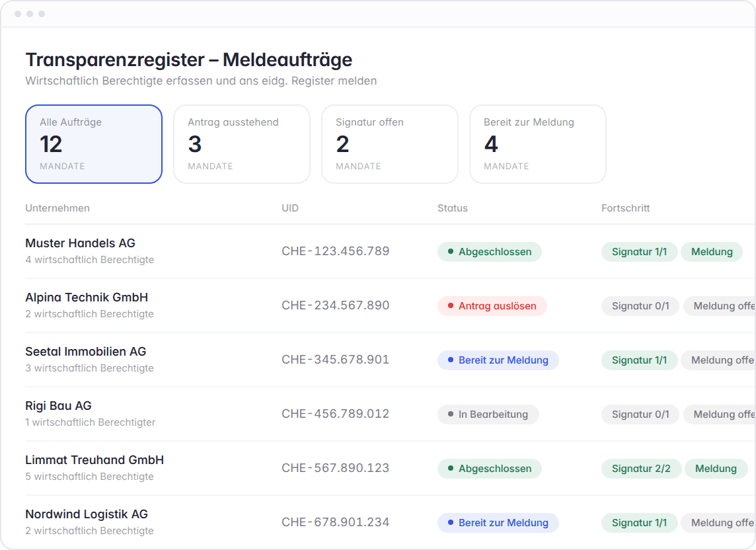
Task: Click Muster Handels AG Abgeschlossen badge
Action: pos(490,252)
